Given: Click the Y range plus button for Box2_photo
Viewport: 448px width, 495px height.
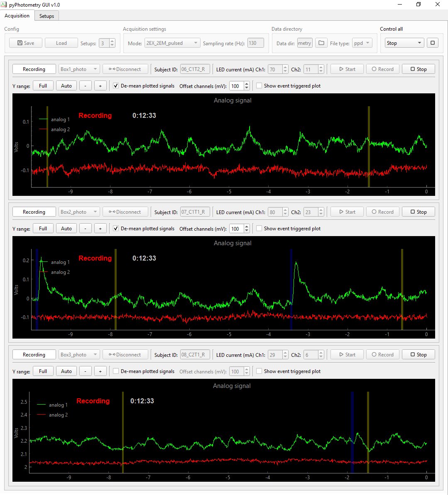Looking at the screenshot, I should (x=100, y=228).
